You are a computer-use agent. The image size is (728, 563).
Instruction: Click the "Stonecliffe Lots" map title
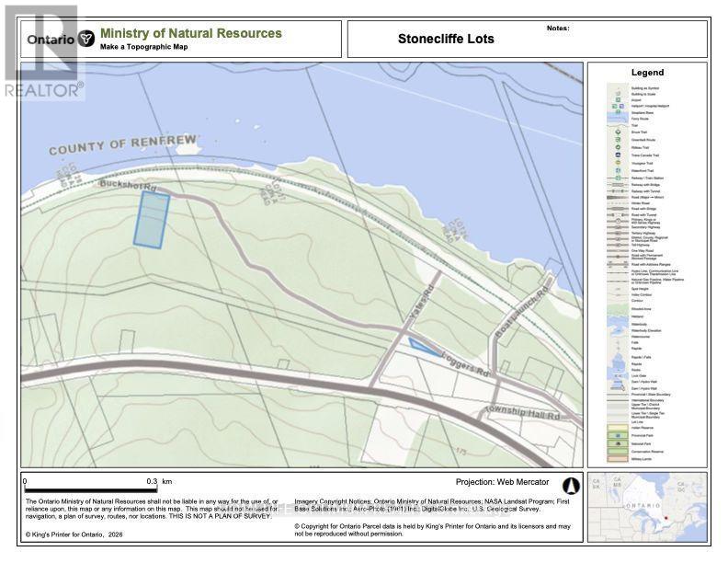446,39
